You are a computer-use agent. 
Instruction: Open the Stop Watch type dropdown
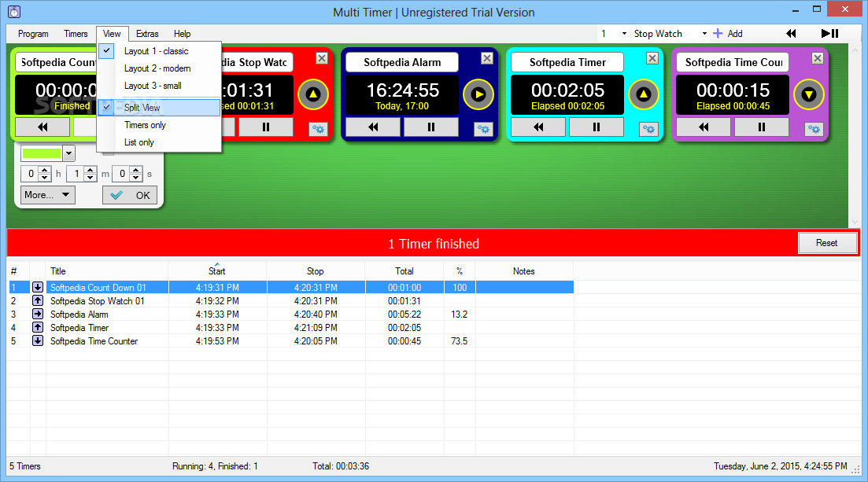[x=704, y=34]
